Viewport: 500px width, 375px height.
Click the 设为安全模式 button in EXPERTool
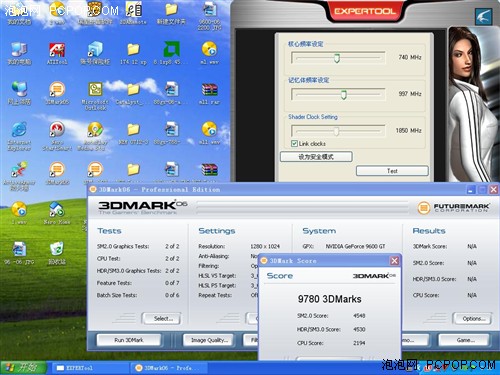click(316, 157)
